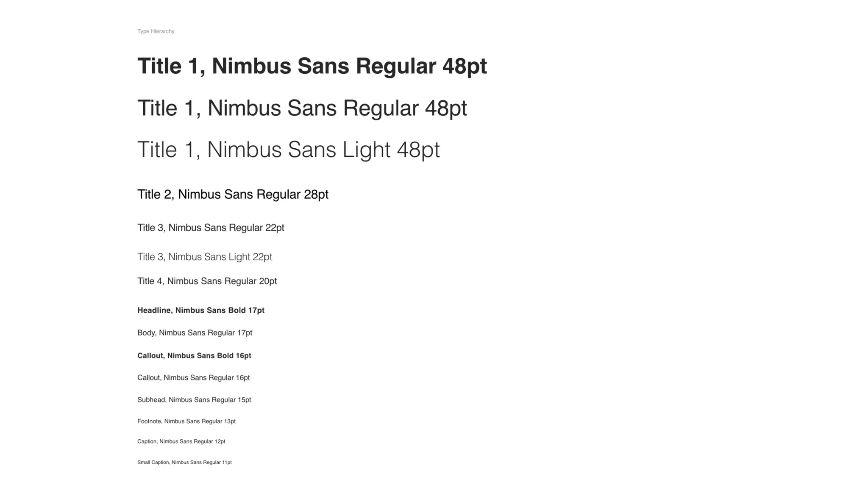Select the bold Title 1 48pt line
Viewport: 868px width, 488px height.
[x=312, y=67]
